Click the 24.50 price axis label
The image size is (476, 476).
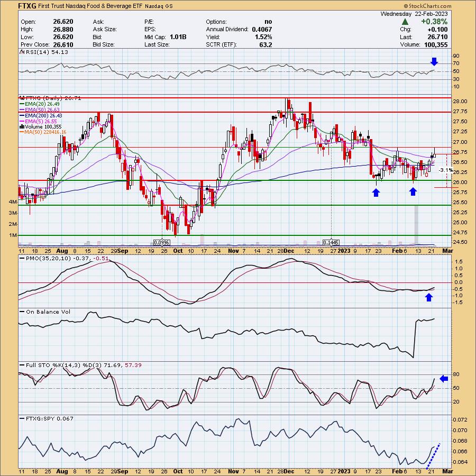[460, 242]
